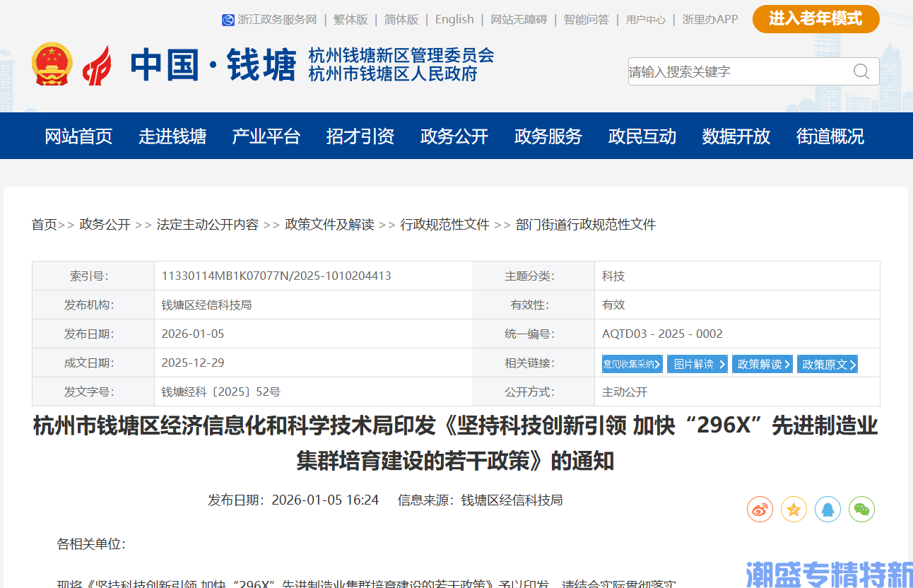Go to 网站首页 in navigation

pos(78,136)
